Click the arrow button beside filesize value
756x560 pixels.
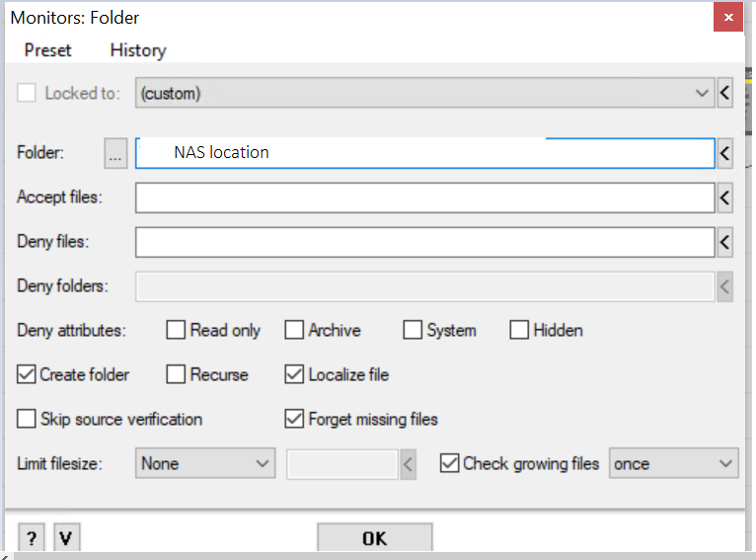[408, 464]
